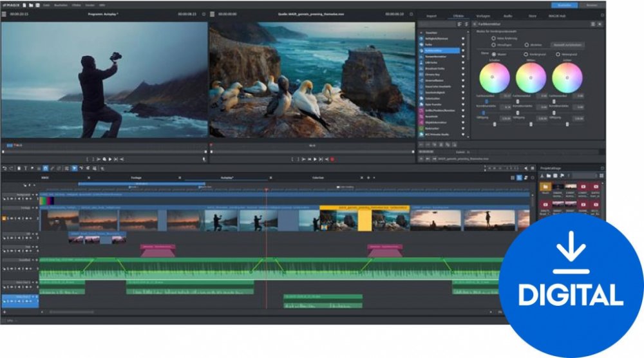Click the open folder icon in the title bar
644x358 pixels.
[31, 5]
